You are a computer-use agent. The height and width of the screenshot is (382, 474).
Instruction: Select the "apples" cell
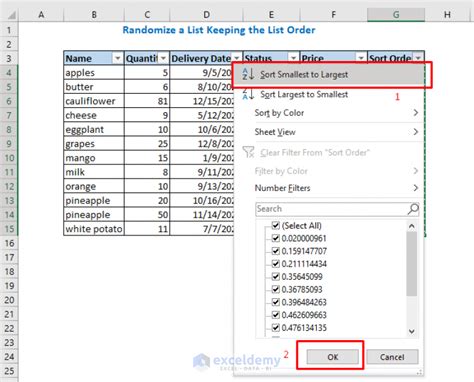[94, 73]
